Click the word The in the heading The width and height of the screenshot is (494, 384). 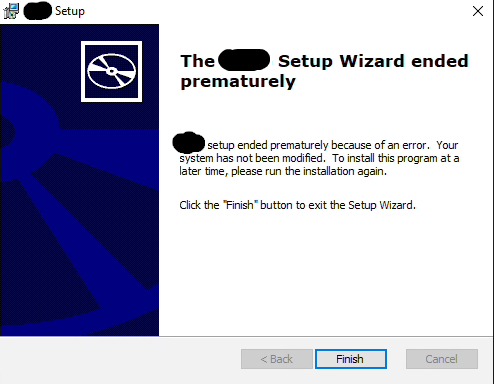point(197,61)
